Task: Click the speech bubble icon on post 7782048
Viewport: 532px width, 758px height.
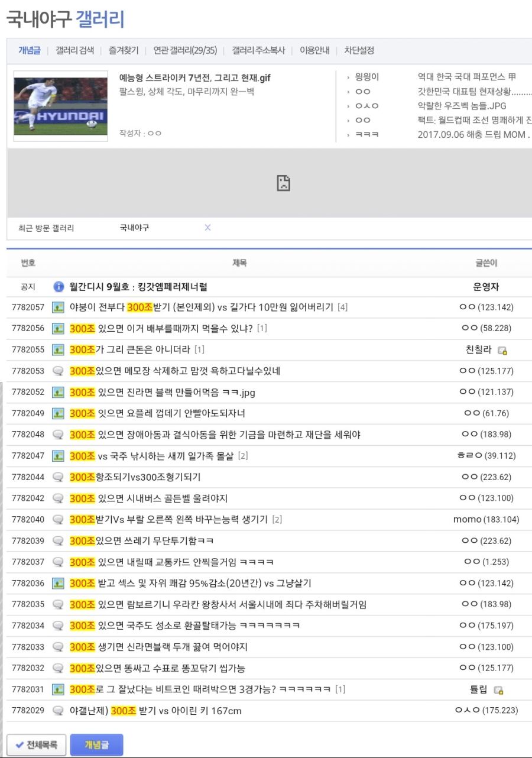Action: 57,435
